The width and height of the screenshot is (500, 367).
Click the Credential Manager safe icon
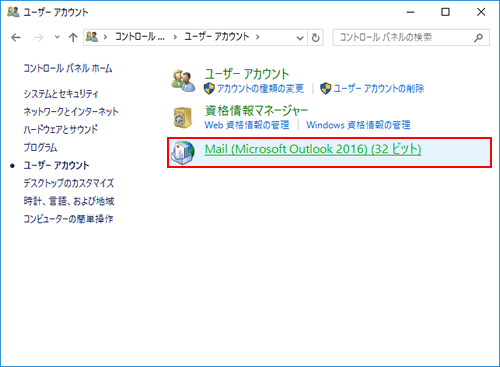coord(183,117)
